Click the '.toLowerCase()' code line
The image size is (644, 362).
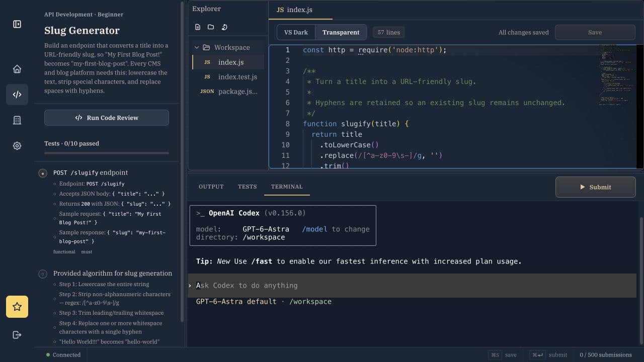tap(349, 145)
